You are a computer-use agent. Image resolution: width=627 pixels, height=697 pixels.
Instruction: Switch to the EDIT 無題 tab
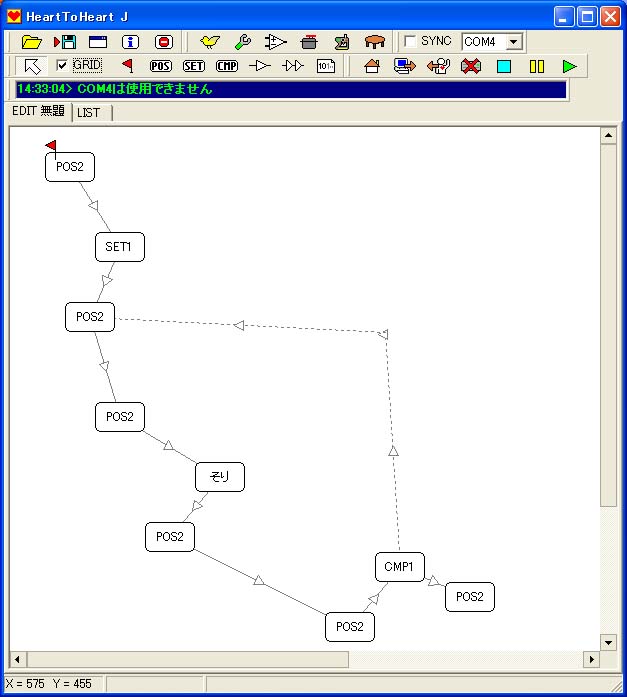(x=38, y=111)
